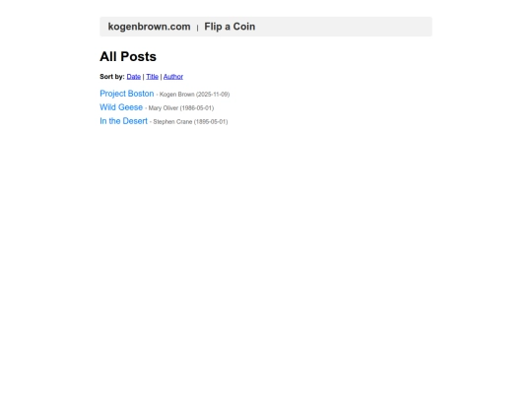532x399 pixels.
Task: Click the pipe between Title and Author
Action: [161, 77]
